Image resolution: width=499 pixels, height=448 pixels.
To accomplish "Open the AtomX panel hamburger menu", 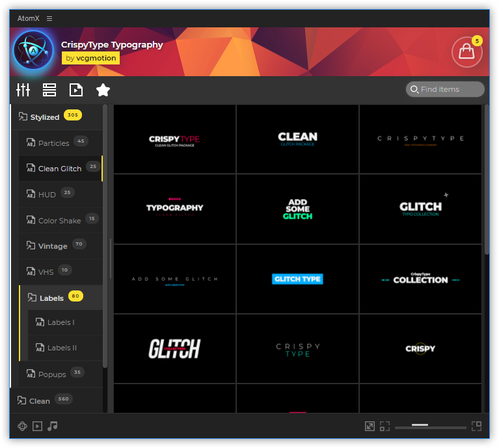I will point(49,18).
